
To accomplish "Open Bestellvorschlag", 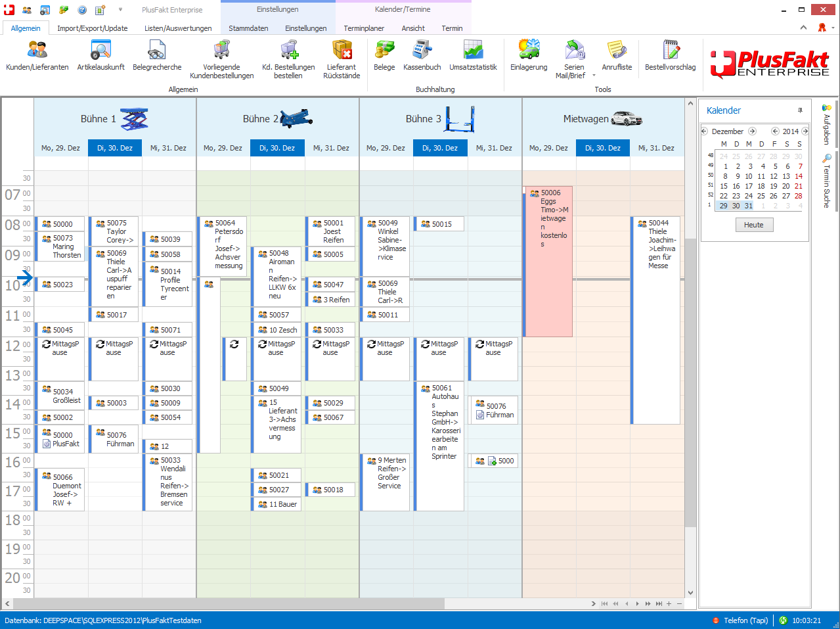I will [670, 56].
